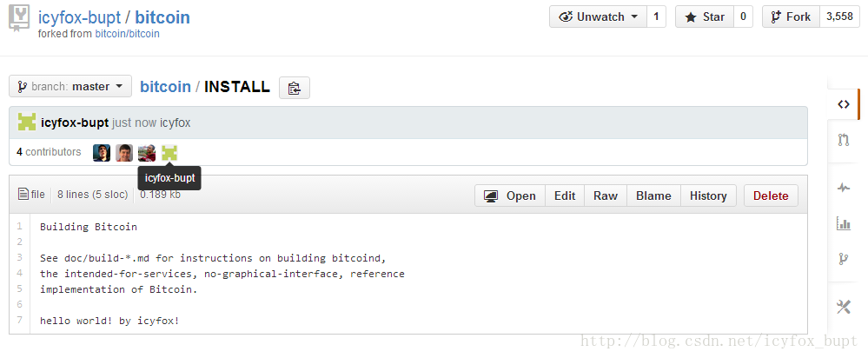
Task: View the Raw file
Action: 606,196
